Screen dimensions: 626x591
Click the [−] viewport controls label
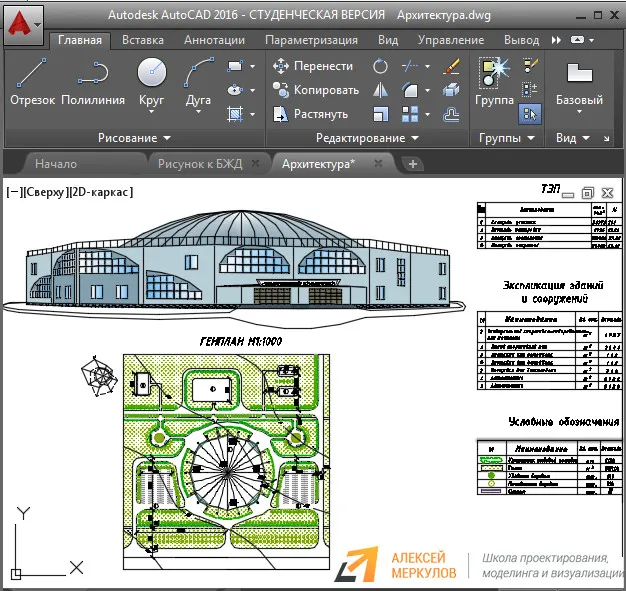coord(14,192)
